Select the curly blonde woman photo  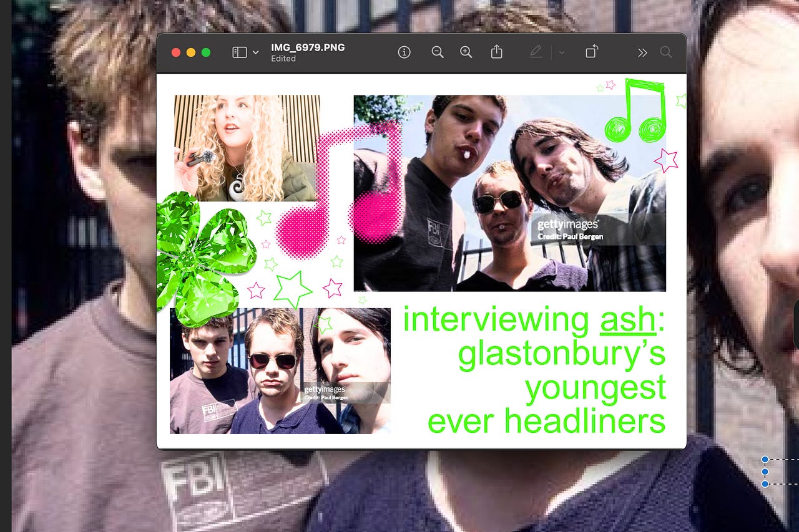pyautogui.click(x=247, y=148)
